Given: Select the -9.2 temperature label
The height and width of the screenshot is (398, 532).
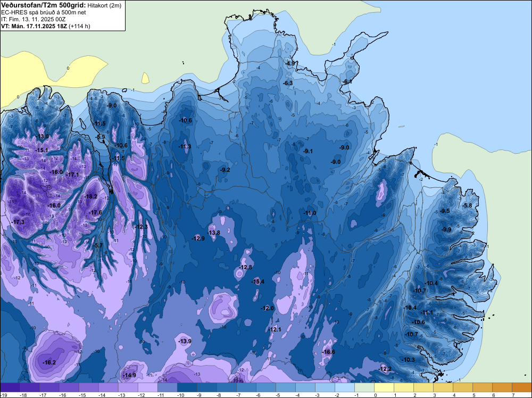Looking at the screenshot, I should (x=225, y=170).
